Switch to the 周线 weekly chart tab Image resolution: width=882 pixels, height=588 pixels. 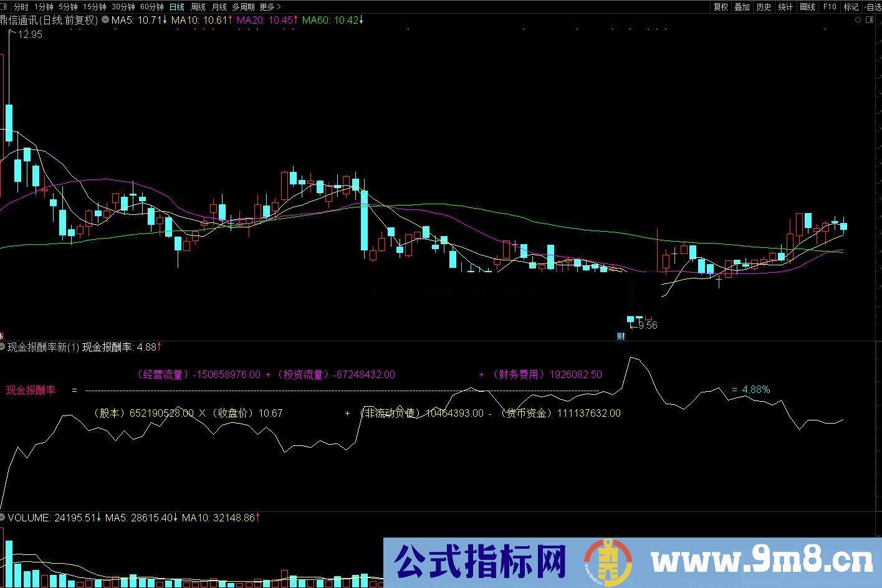coord(197,7)
